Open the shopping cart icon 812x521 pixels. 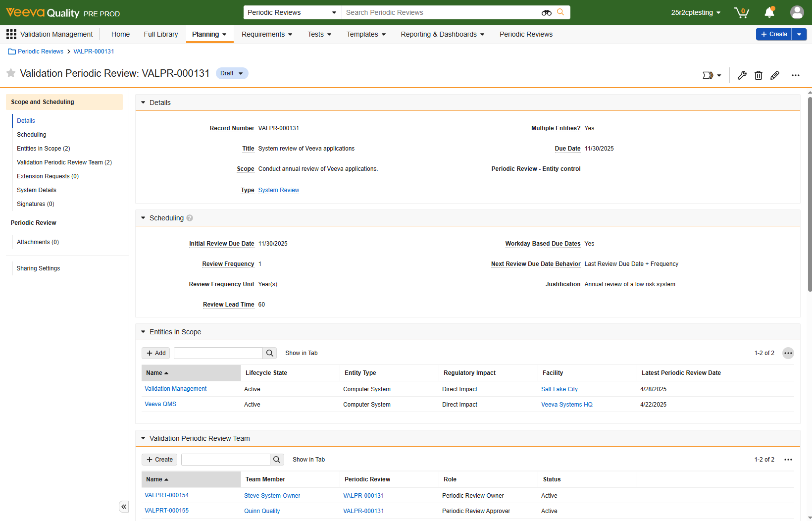pos(741,12)
